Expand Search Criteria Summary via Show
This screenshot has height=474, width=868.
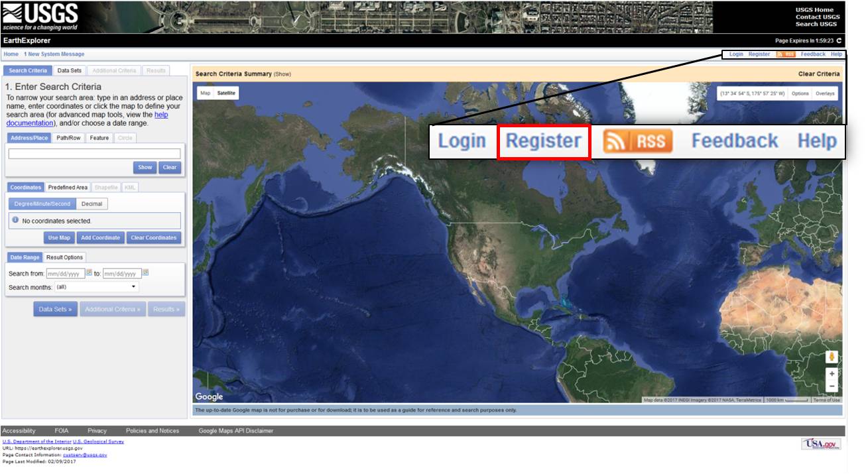[282, 74]
